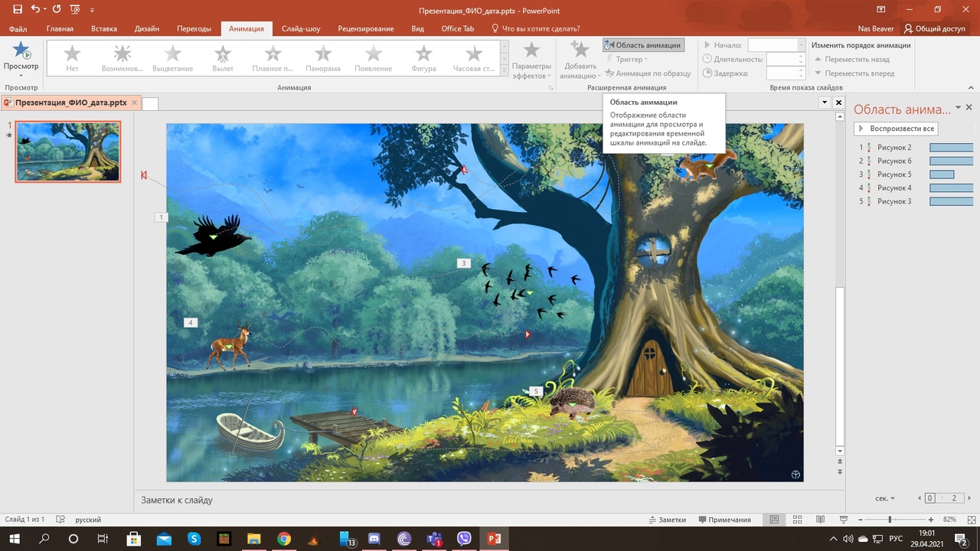Viewport: 980px width, 551px height.
Task: Toggle the Область анимации button
Action: click(x=643, y=45)
